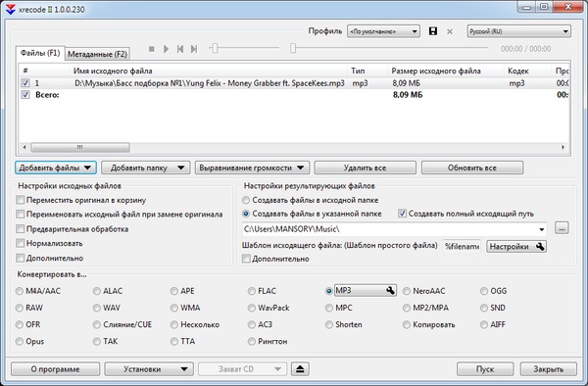Open the Установки dropdown button
Image resolution: width=588 pixels, height=386 pixels.
[x=149, y=369]
